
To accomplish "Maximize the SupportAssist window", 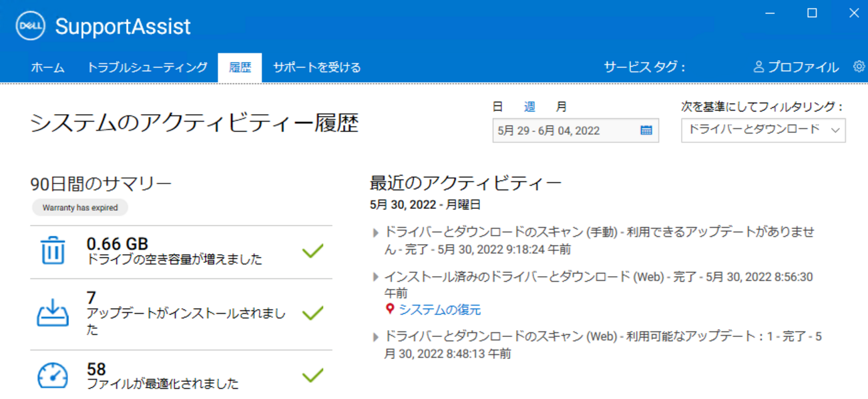I will coord(812,13).
